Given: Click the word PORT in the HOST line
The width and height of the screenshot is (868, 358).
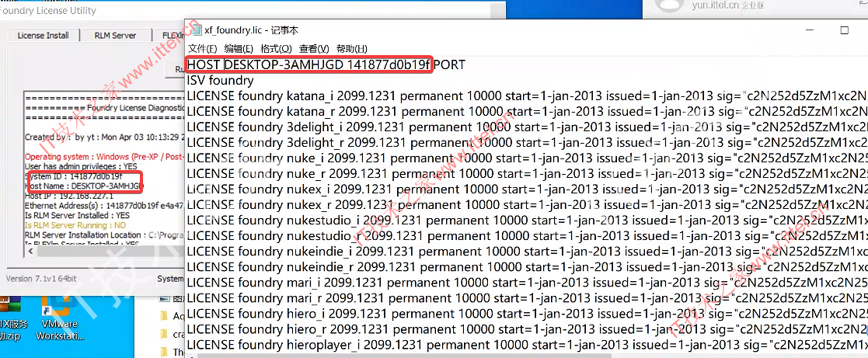Looking at the screenshot, I should (449, 64).
